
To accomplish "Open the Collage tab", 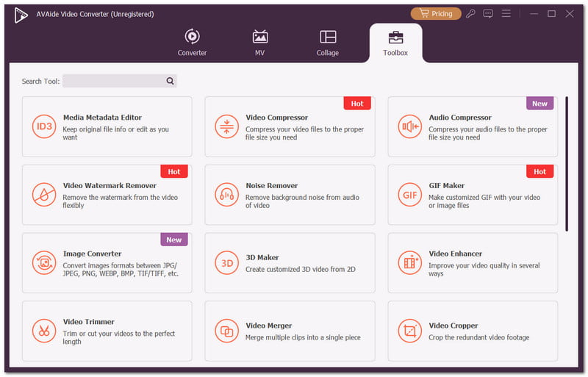I will (328, 43).
